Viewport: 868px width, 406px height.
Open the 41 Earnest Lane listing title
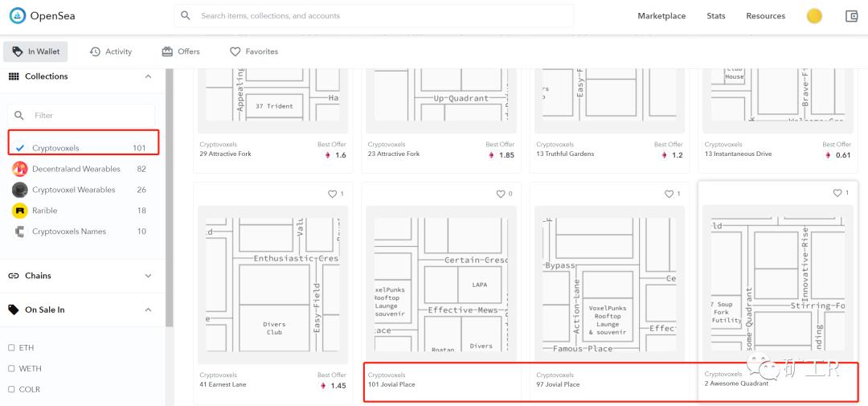point(223,384)
